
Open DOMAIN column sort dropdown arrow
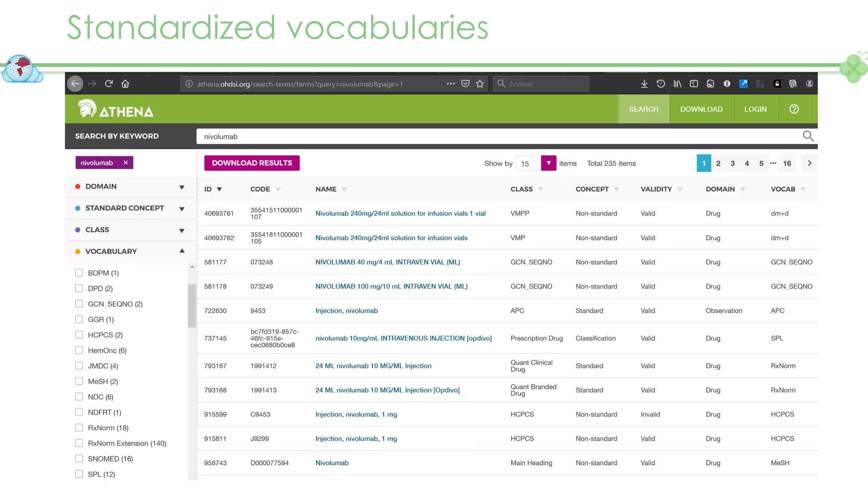click(743, 189)
